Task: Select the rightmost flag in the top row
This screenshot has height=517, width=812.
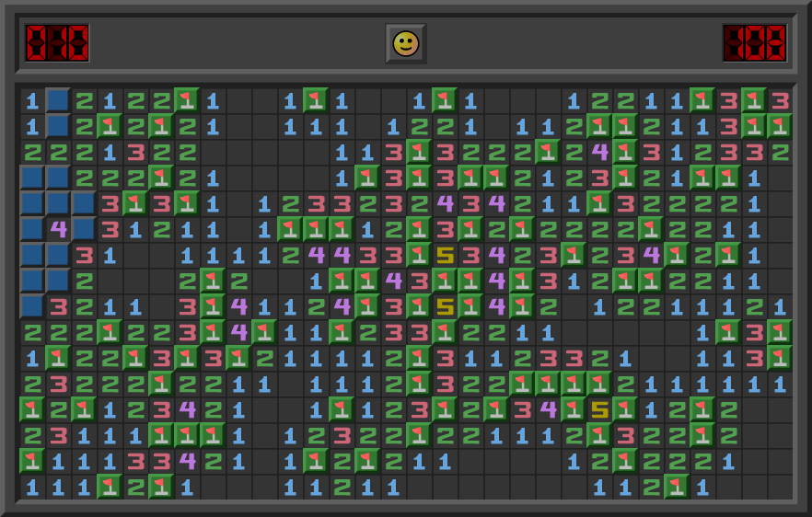Action: [754, 100]
